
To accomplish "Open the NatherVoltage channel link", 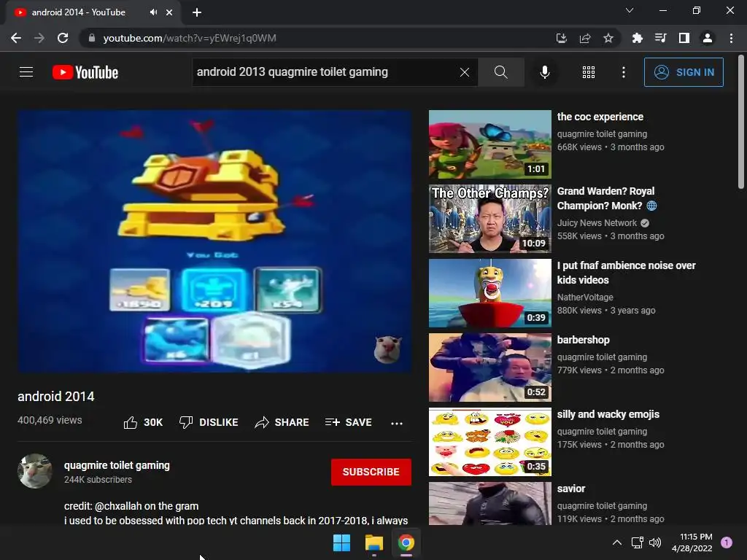I will (585, 297).
